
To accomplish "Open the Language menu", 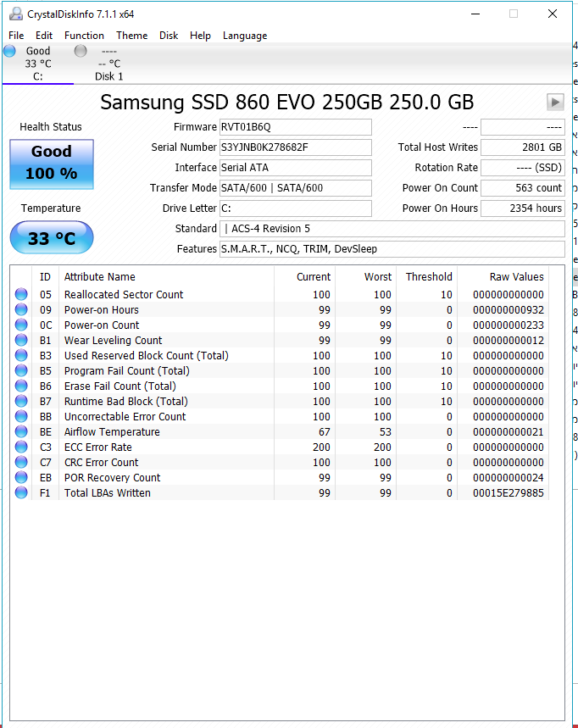I will pyautogui.click(x=245, y=36).
